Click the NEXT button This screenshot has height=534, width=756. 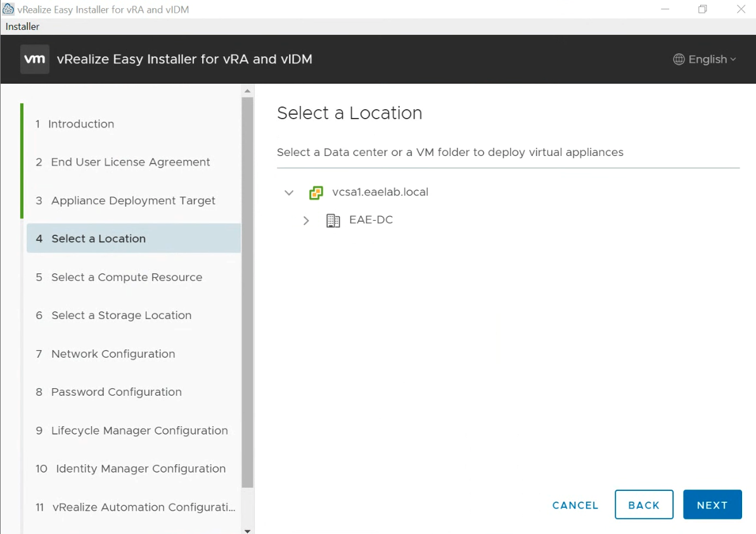pyautogui.click(x=712, y=504)
